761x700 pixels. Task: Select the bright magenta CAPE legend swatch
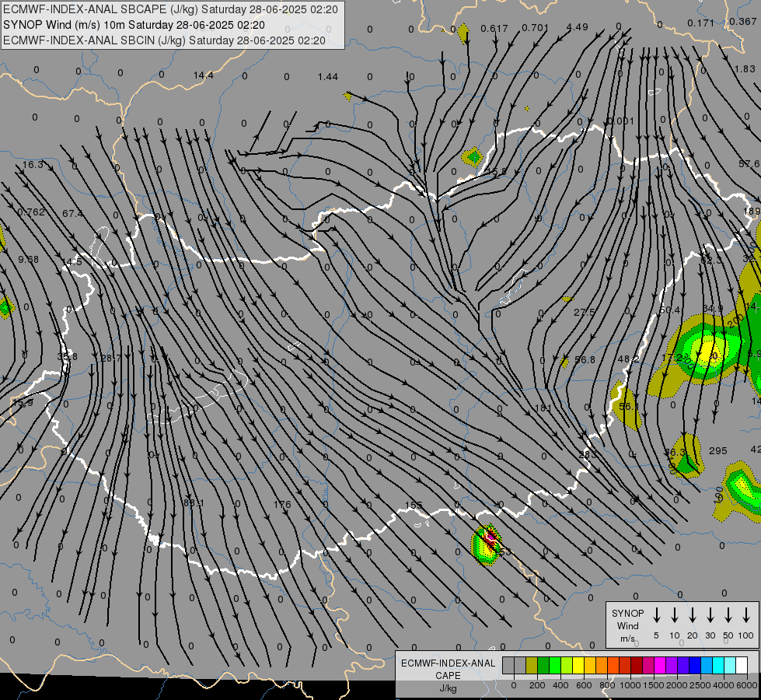click(x=660, y=666)
